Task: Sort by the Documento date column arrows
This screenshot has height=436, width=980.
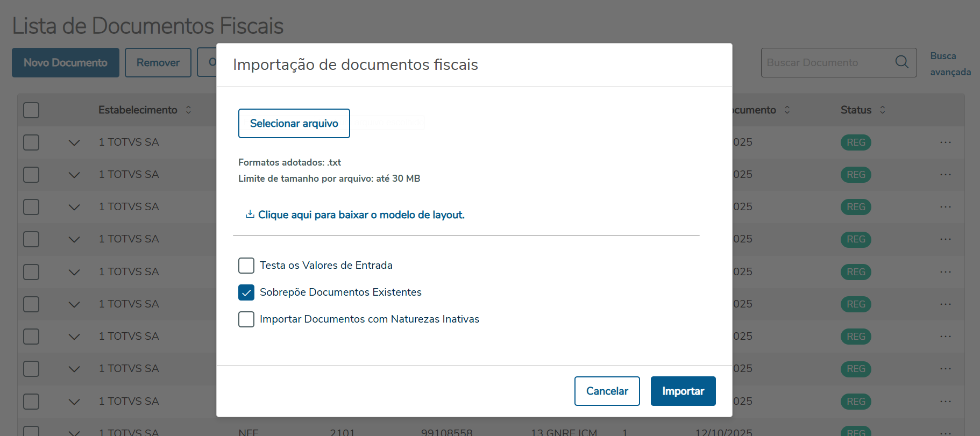Action: tap(787, 110)
